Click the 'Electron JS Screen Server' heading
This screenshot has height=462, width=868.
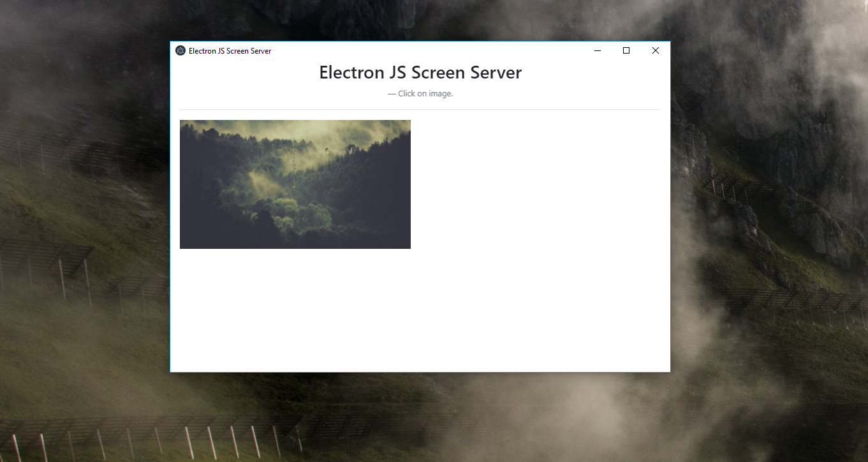(x=420, y=72)
